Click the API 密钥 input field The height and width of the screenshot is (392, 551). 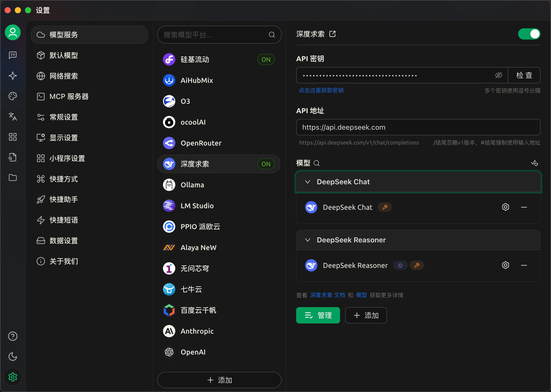pyautogui.click(x=402, y=75)
